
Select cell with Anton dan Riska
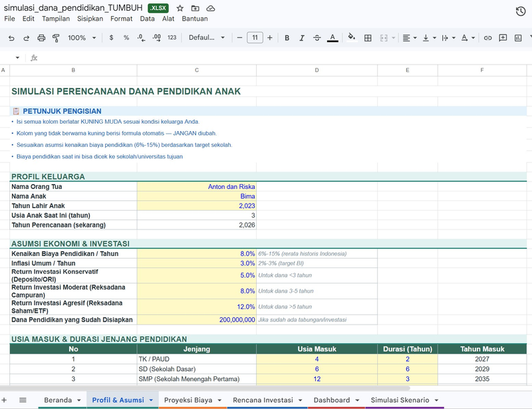[197, 187]
